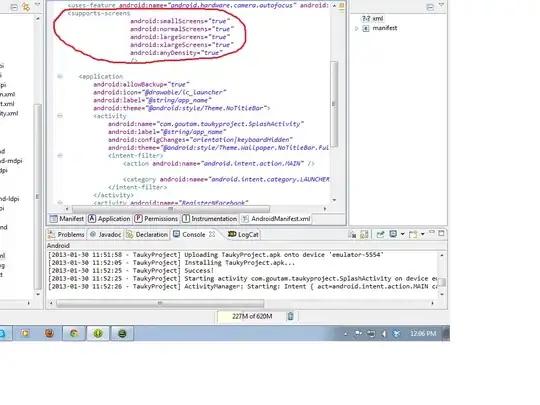Open Chrome from the taskbar
540x405 pixels.
coord(74,333)
